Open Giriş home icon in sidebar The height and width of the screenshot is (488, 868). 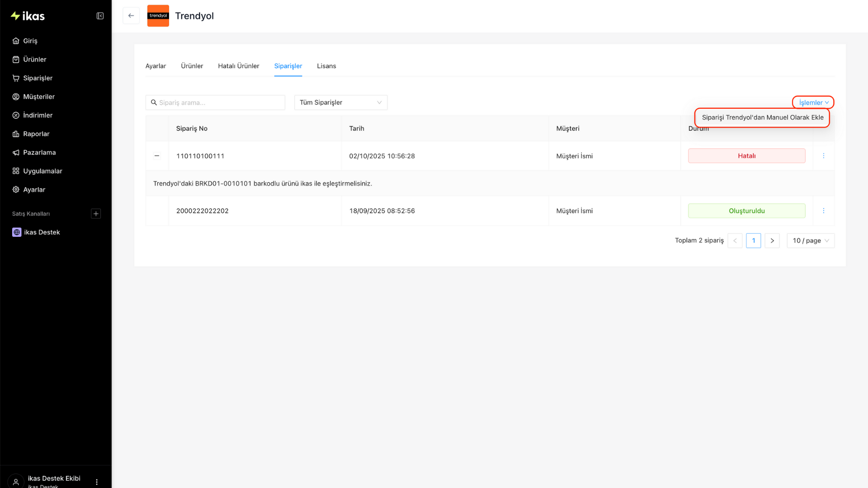click(16, 41)
